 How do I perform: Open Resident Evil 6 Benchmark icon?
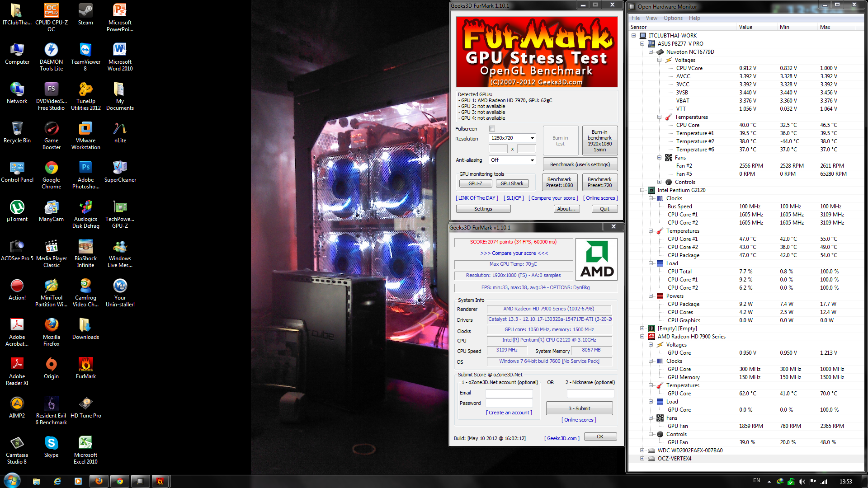pyautogui.click(x=51, y=404)
